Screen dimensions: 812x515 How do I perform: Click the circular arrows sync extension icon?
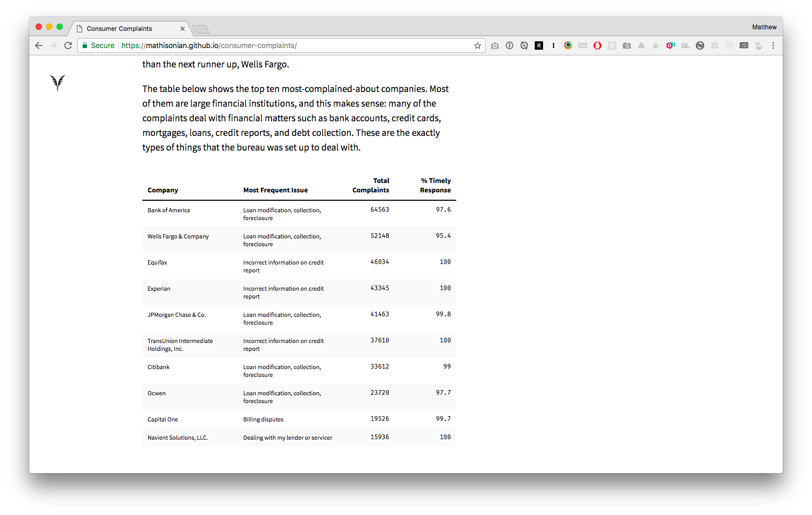point(524,45)
